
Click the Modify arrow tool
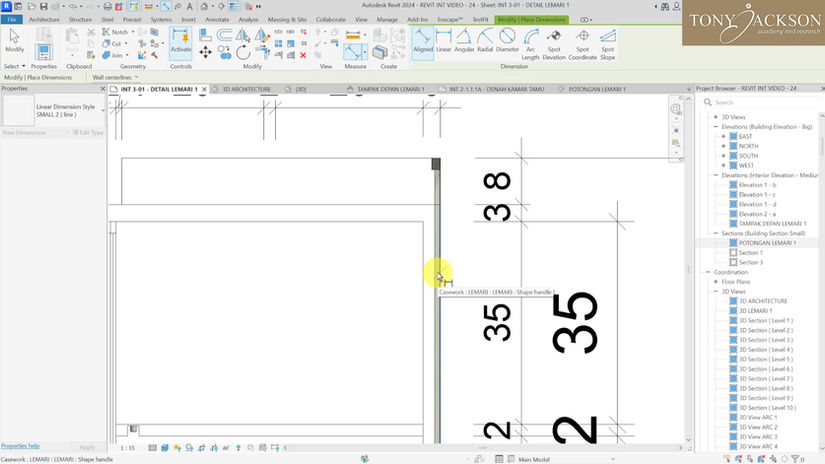click(14, 41)
